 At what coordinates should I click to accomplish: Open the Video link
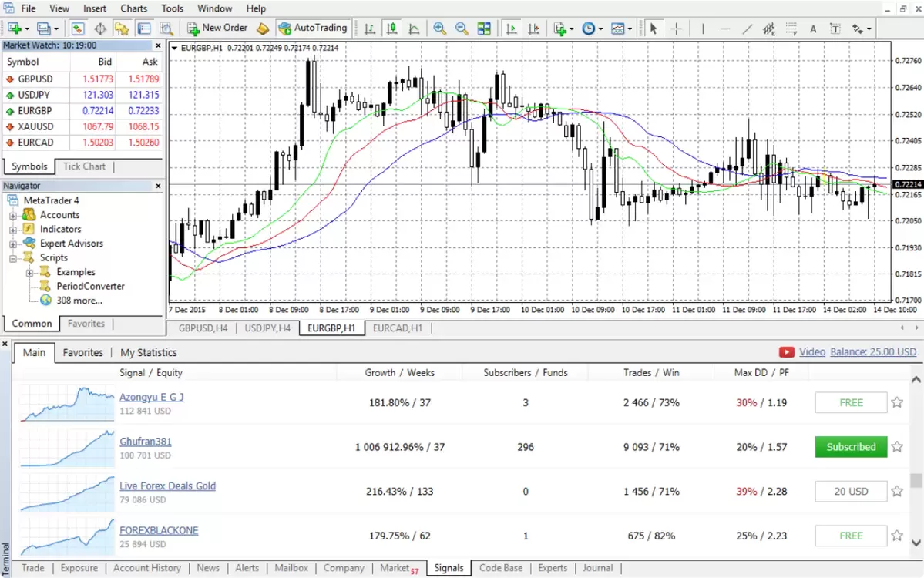(812, 351)
